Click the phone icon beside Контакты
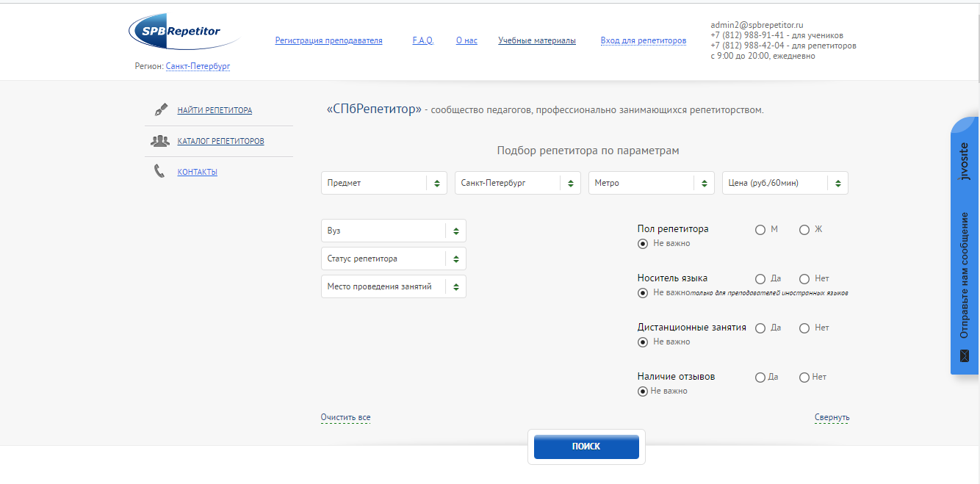The image size is (980, 484). (x=159, y=172)
